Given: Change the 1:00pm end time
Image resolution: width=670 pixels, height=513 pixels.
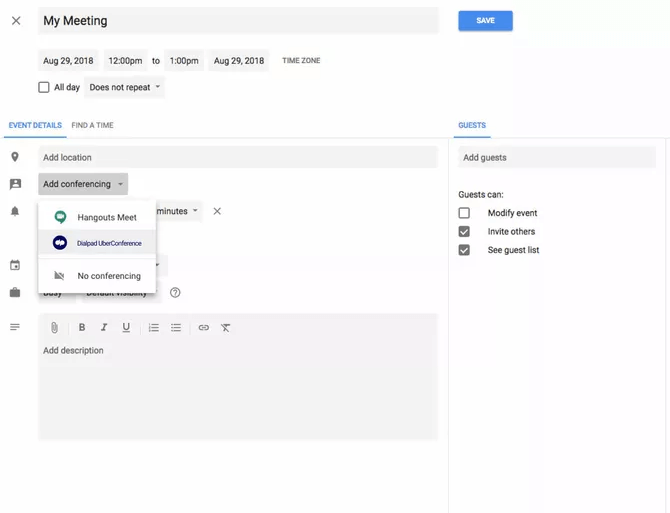Looking at the screenshot, I should 184,61.
